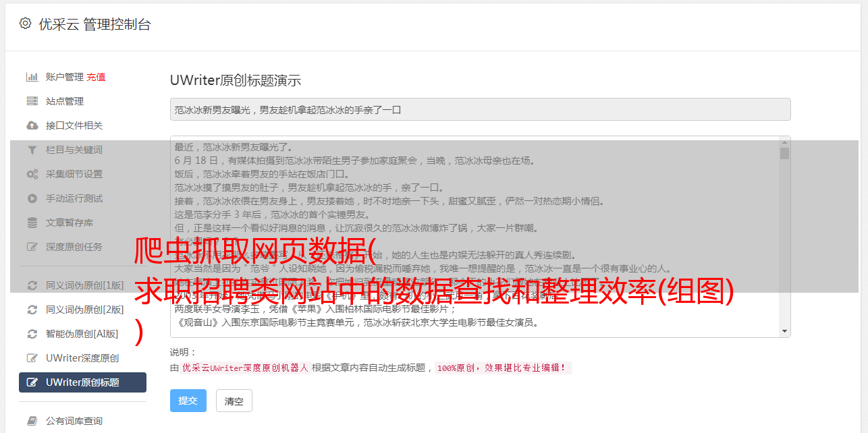Click the red 充值 link
The image size is (868, 433).
pos(96,77)
